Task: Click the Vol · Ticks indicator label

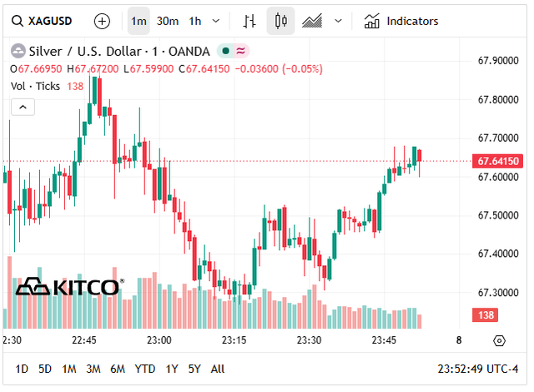Action: [x=35, y=87]
